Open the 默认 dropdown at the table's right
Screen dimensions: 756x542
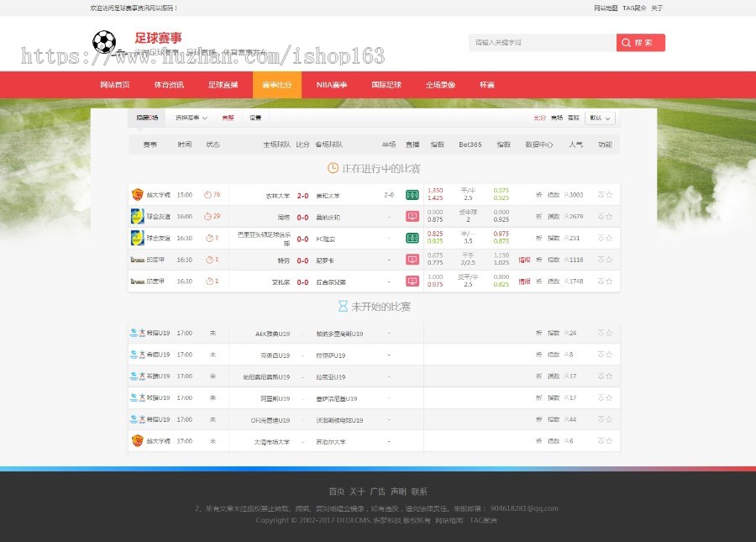(601, 118)
